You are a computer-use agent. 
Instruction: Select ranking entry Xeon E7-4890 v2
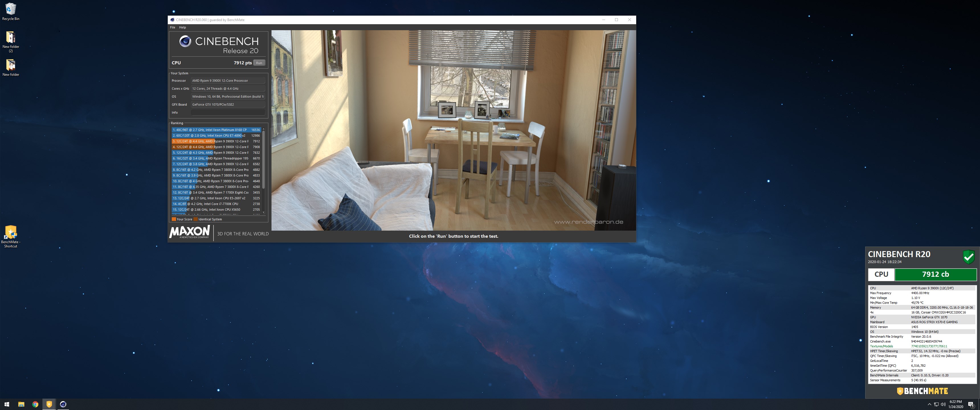click(x=216, y=136)
